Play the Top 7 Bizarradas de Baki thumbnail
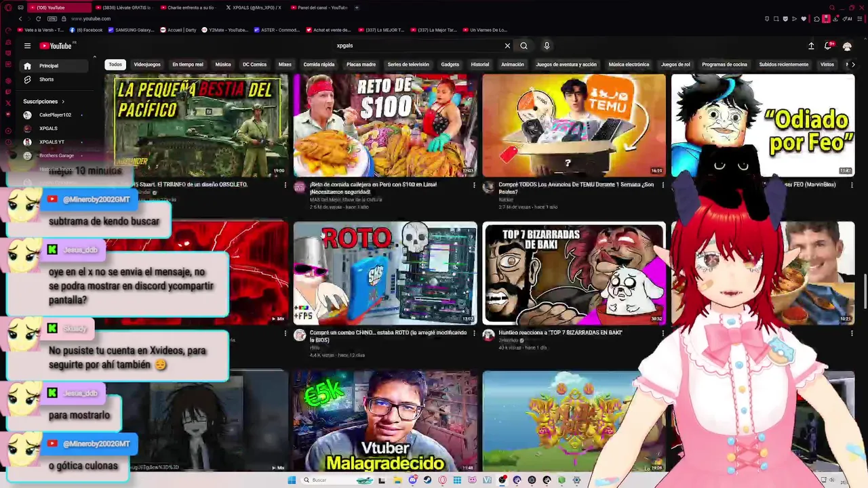Image resolution: width=868 pixels, height=488 pixels. click(574, 273)
